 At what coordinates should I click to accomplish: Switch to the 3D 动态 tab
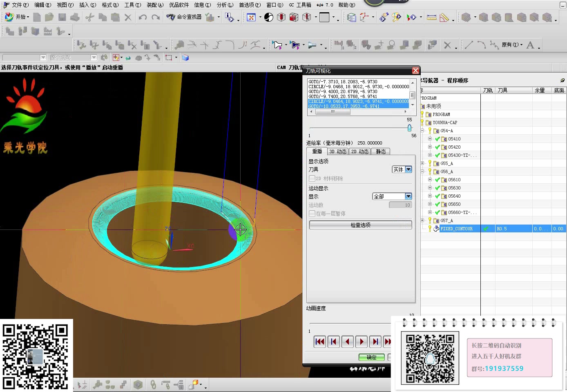click(x=338, y=151)
